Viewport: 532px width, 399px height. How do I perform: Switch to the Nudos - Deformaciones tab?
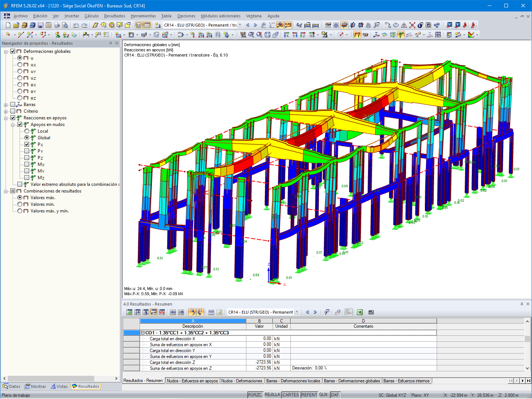point(242,381)
